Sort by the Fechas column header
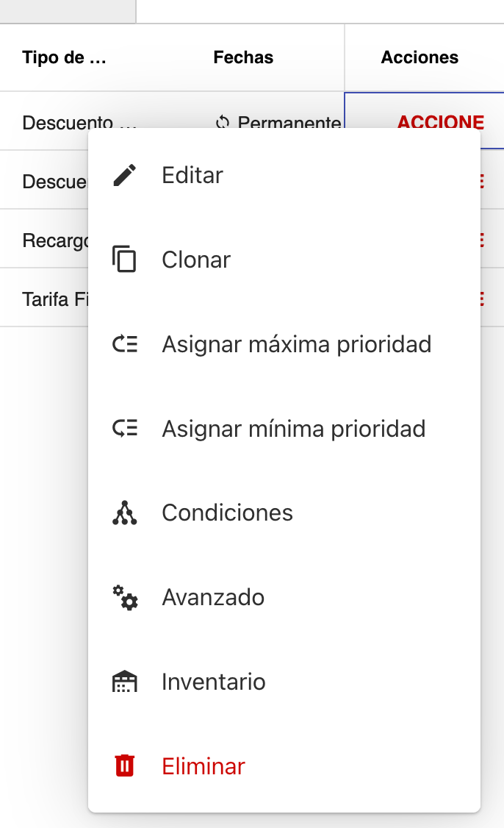 point(242,57)
